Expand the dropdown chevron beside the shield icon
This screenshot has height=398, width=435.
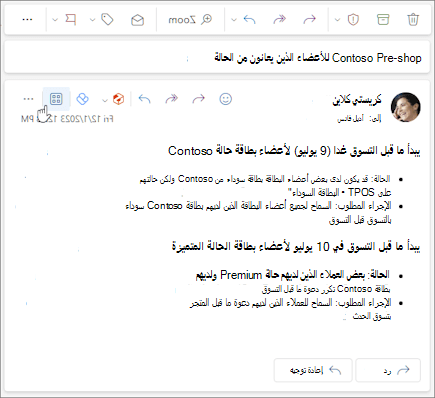[x=337, y=20]
